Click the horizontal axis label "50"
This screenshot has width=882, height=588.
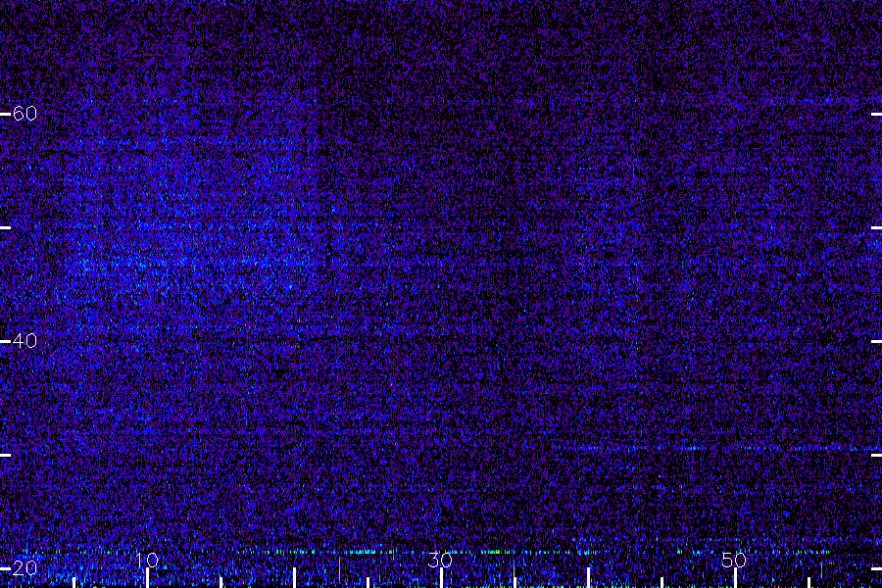[x=734, y=560]
